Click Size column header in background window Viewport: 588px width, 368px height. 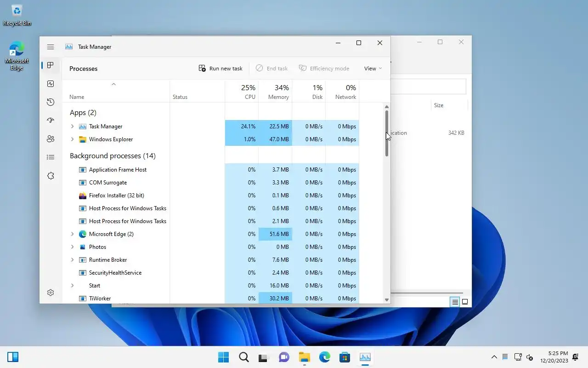pos(439,105)
